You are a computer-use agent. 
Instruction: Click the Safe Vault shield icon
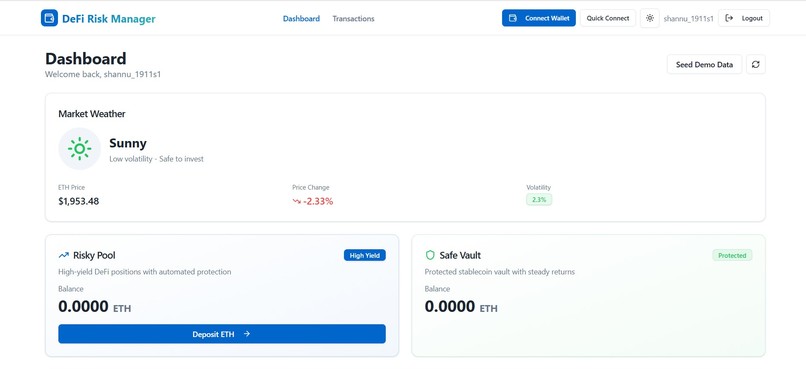click(430, 255)
